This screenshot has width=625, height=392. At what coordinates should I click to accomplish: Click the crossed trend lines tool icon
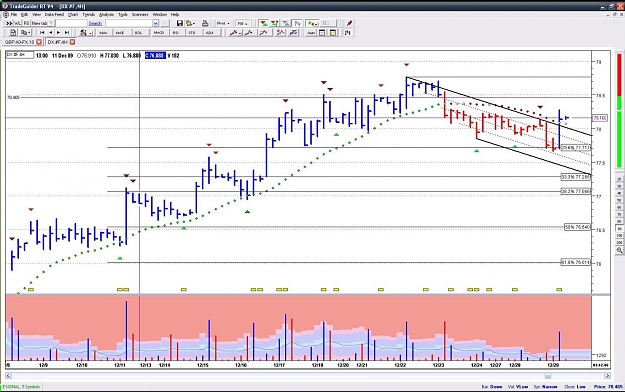[x=281, y=33]
